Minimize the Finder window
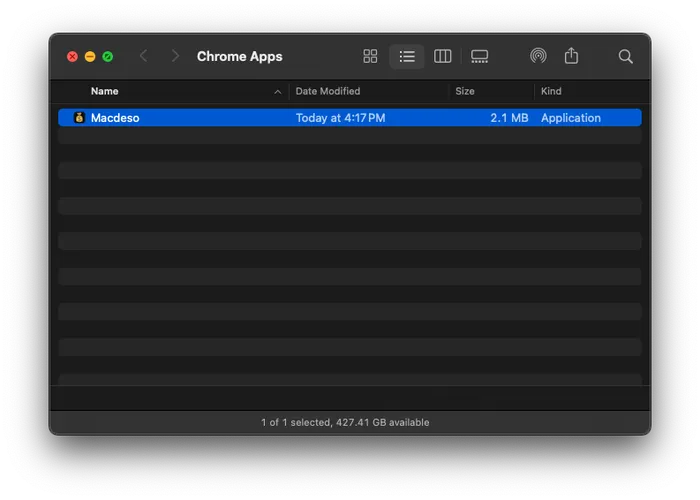The width and height of the screenshot is (700, 500). pyautogui.click(x=90, y=57)
